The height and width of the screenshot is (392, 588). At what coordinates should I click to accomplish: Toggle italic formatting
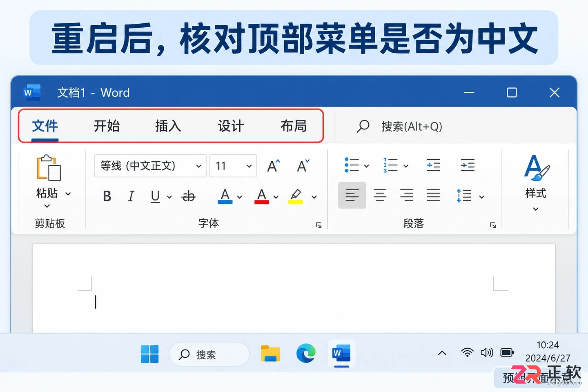131,196
